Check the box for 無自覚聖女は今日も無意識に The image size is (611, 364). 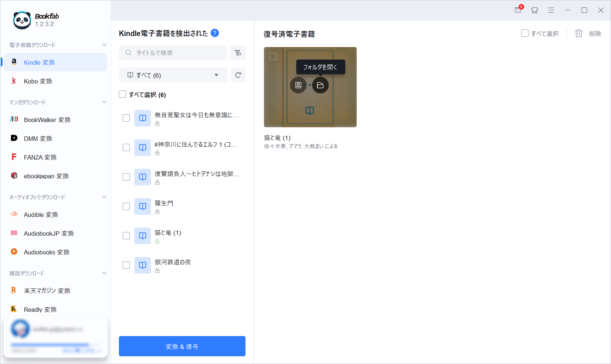[126, 118]
